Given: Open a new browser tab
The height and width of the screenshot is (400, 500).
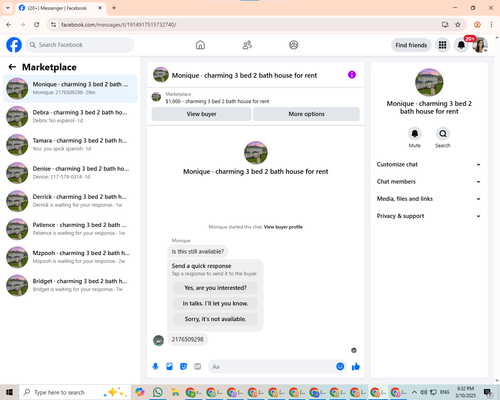Looking at the screenshot, I should point(114,8).
